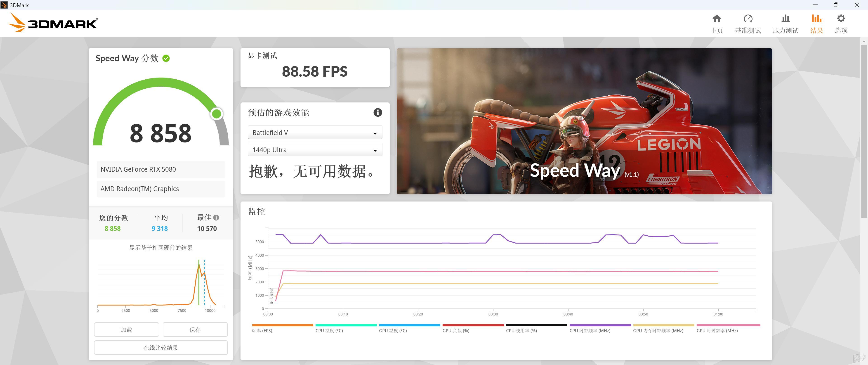Toggle the CPU 温度 (°C) legend
The height and width of the screenshot is (365, 868).
[346, 328]
